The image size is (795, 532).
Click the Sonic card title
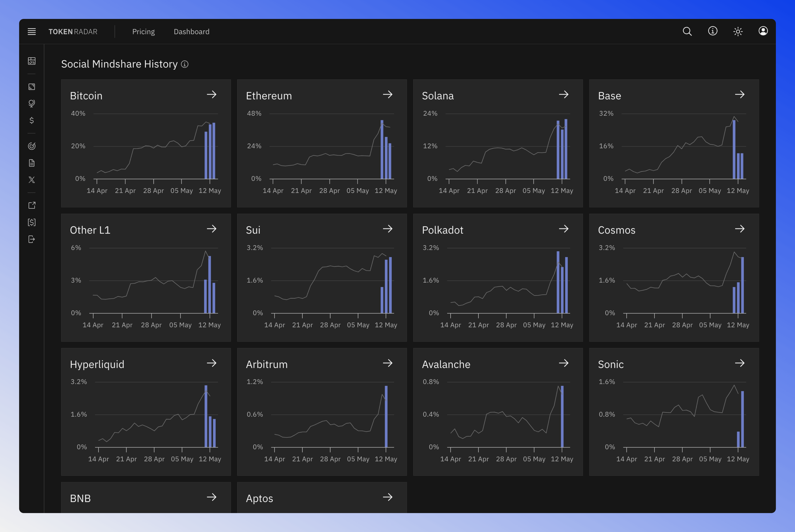[610, 365]
